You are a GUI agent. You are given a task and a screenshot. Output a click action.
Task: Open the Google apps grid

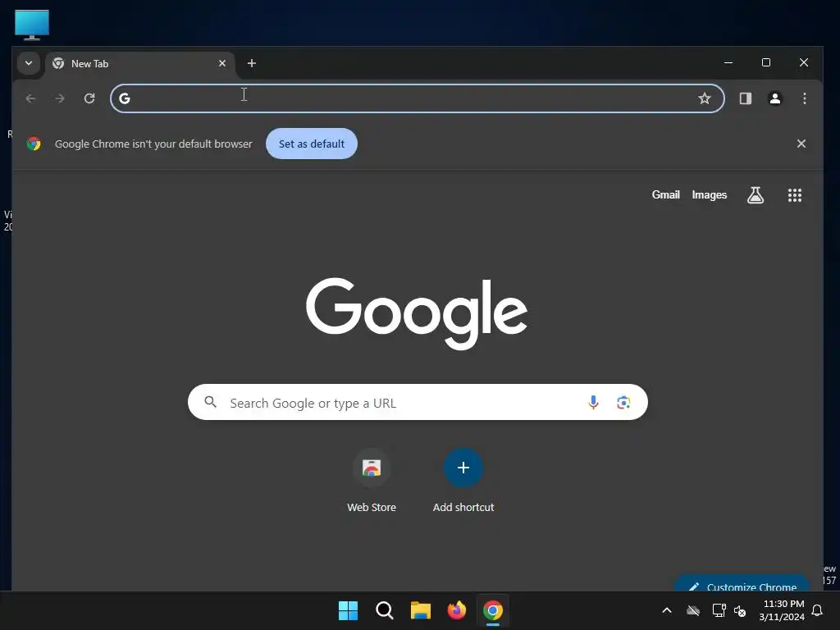pos(794,195)
